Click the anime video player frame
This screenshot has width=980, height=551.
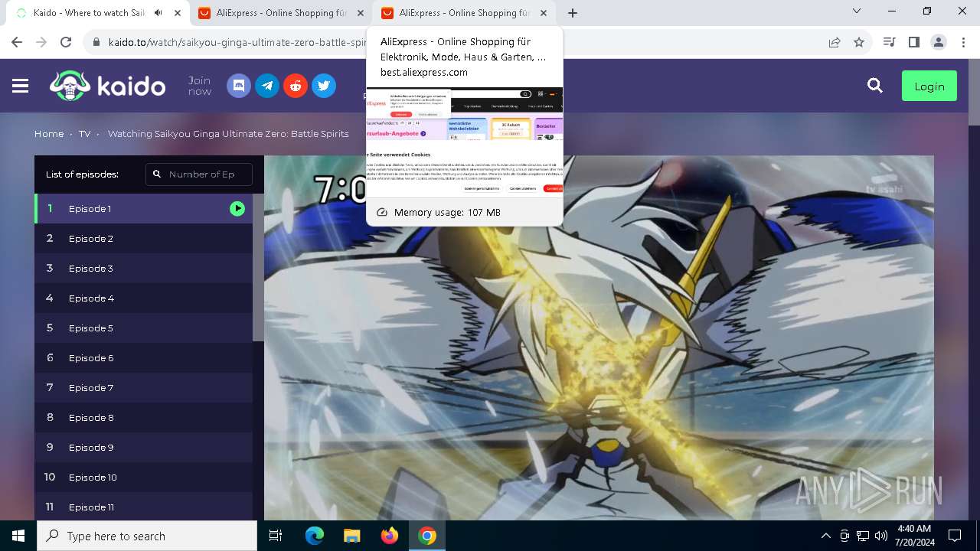(x=599, y=337)
